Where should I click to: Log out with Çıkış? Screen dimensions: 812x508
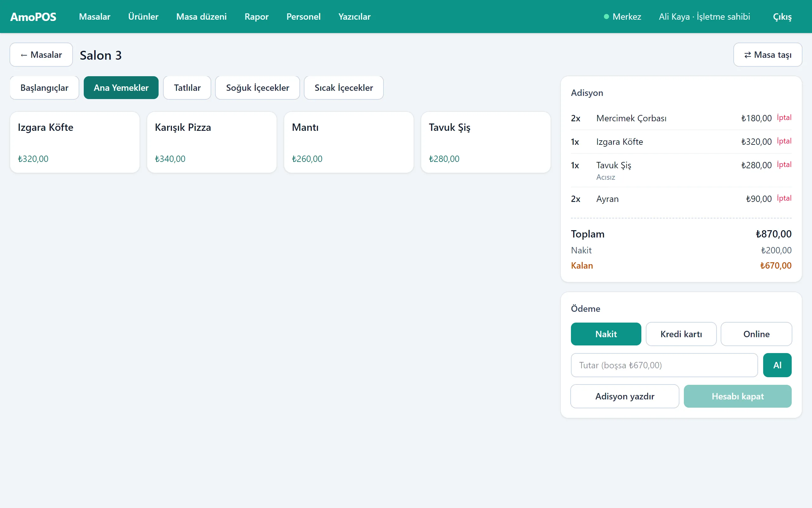[782, 17]
